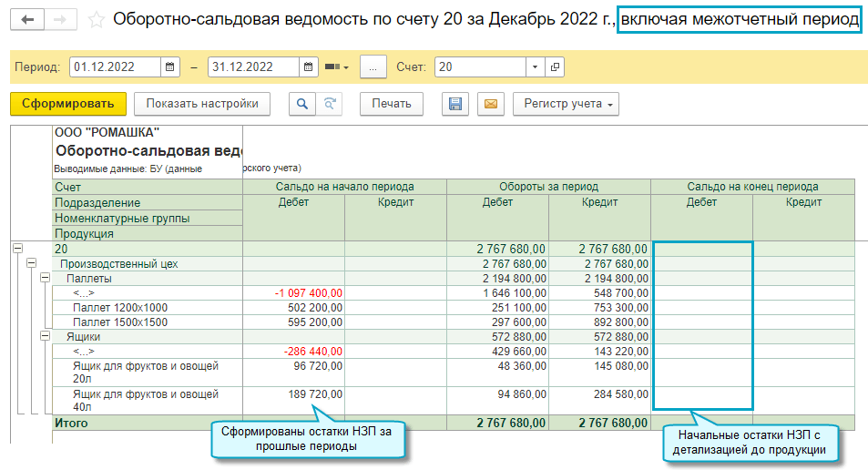Select the Паллет 1500x1500 row

120,322
